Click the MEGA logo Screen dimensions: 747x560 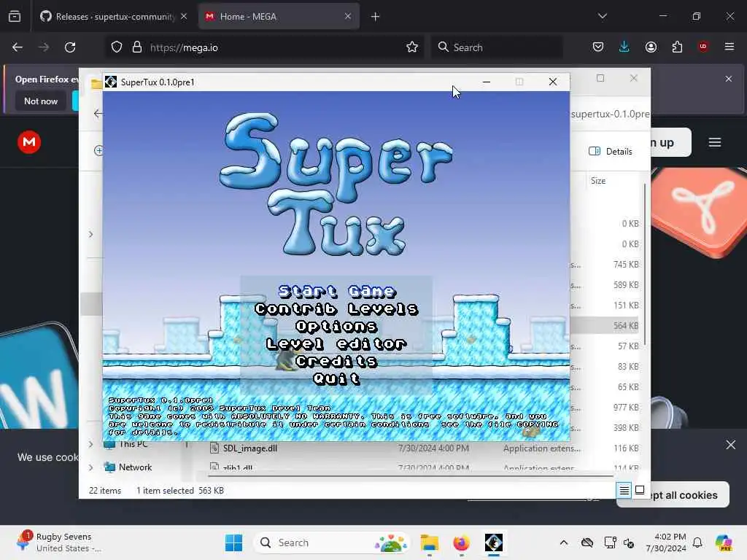[29, 142]
